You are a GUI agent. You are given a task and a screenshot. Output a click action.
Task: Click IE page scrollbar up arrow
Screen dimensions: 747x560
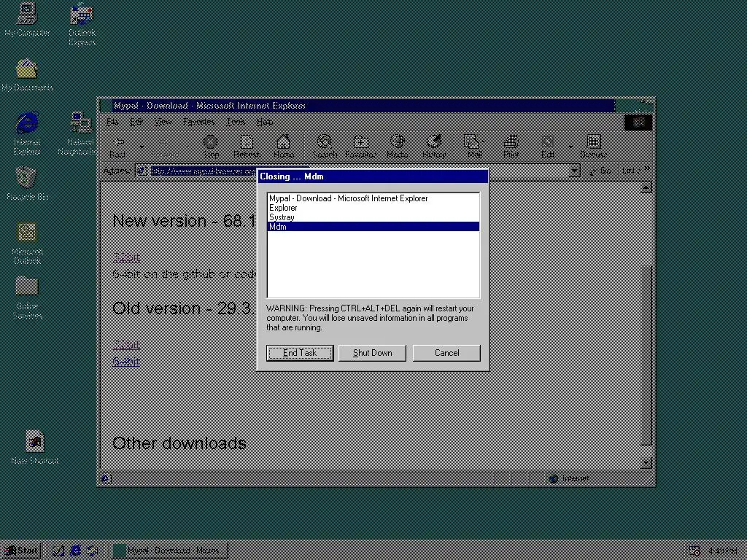646,187
